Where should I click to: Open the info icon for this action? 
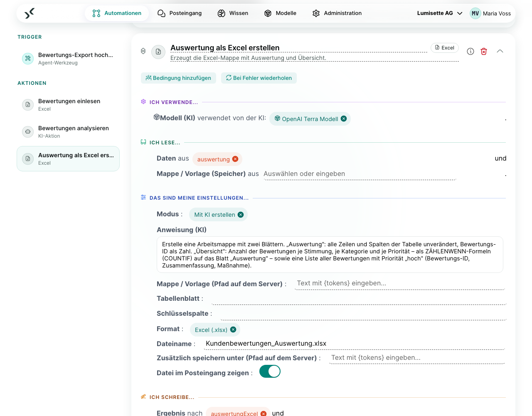pyautogui.click(x=470, y=51)
